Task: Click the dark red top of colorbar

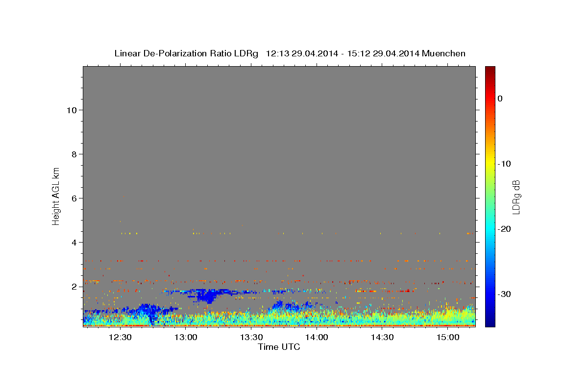Action: (x=490, y=70)
